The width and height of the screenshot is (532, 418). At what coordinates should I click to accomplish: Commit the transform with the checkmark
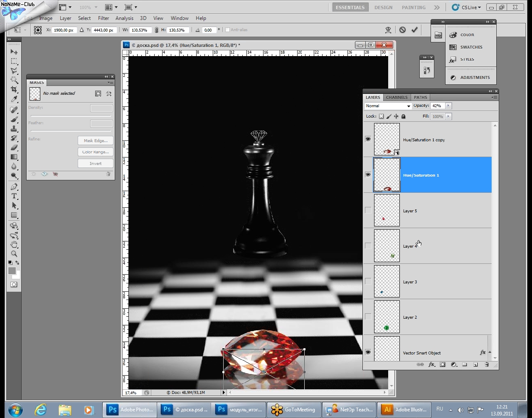(x=414, y=30)
